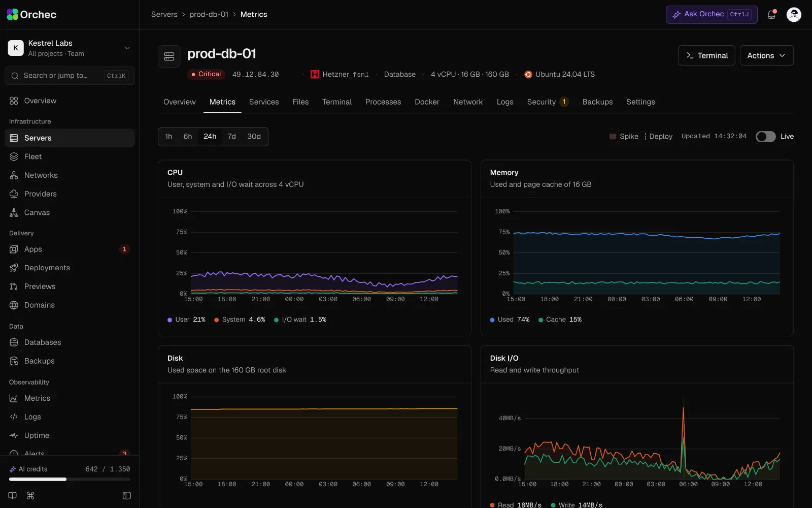Image resolution: width=812 pixels, height=508 pixels.
Task: Open the Terminal button in the header
Action: click(706, 55)
